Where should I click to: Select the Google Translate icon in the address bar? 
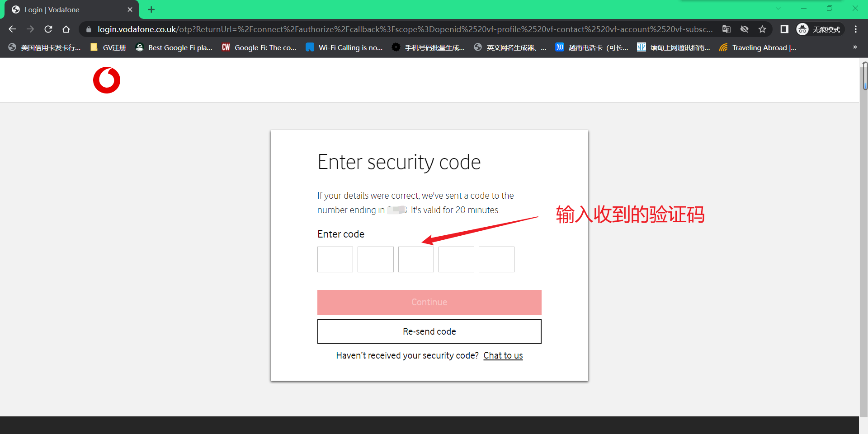click(x=726, y=29)
